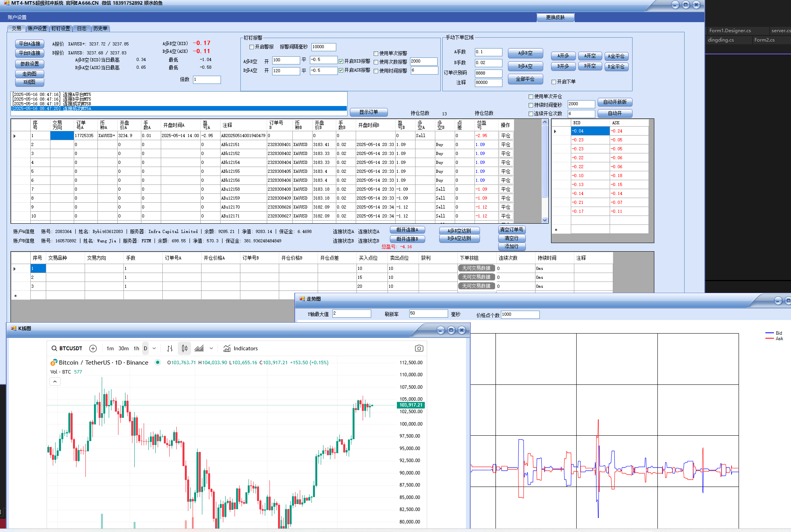
Task: Click the add-symbol plus icon
Action: click(93, 348)
